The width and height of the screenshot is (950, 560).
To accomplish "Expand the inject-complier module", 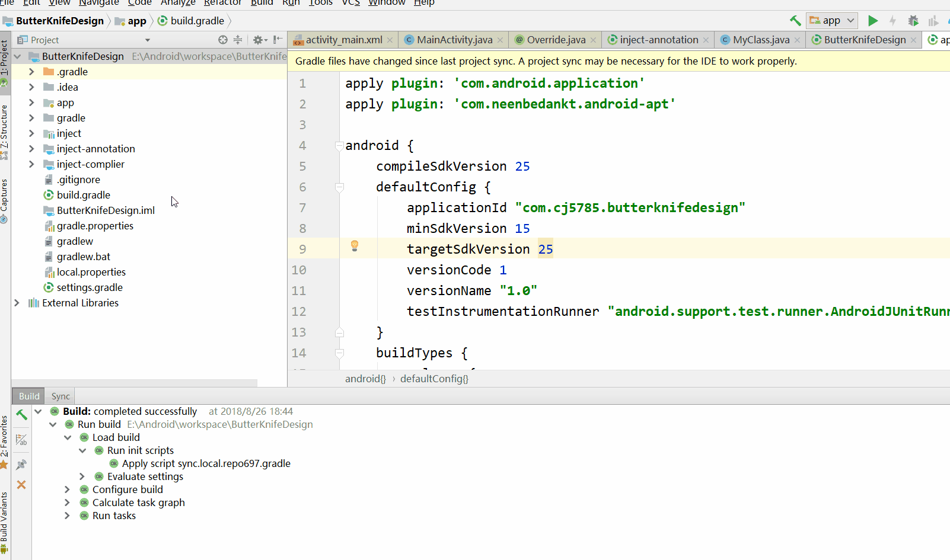I will (x=31, y=164).
